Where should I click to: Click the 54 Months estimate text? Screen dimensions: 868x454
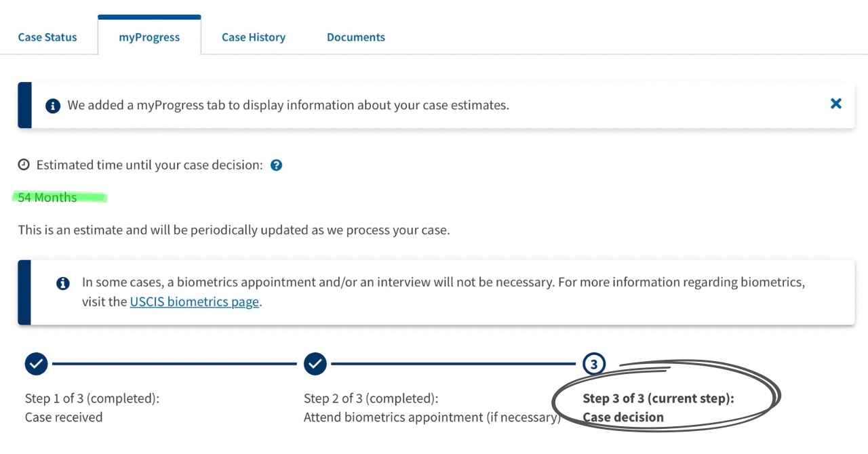tap(47, 198)
